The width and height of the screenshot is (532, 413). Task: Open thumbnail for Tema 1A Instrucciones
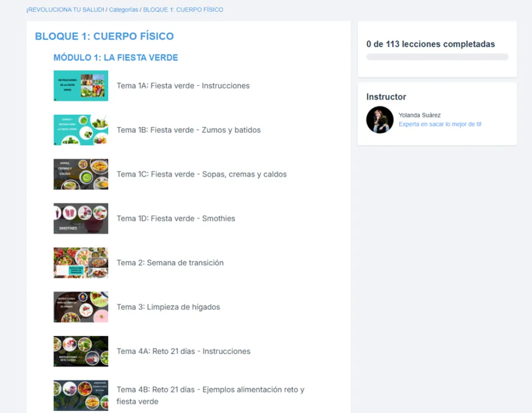(x=81, y=85)
